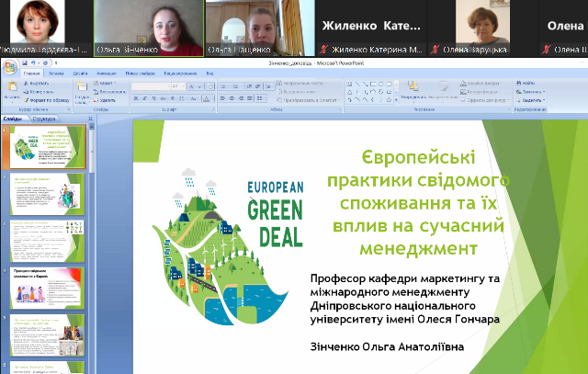588x374 pixels.
Task: Click Ольга Зінченко's video tile in the meeting strip
Action: tap(149, 28)
